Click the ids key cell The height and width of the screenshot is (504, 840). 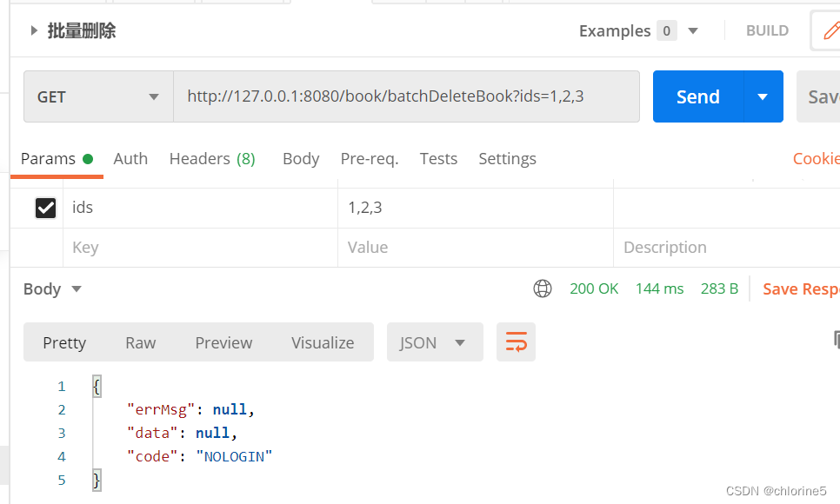tap(200, 208)
